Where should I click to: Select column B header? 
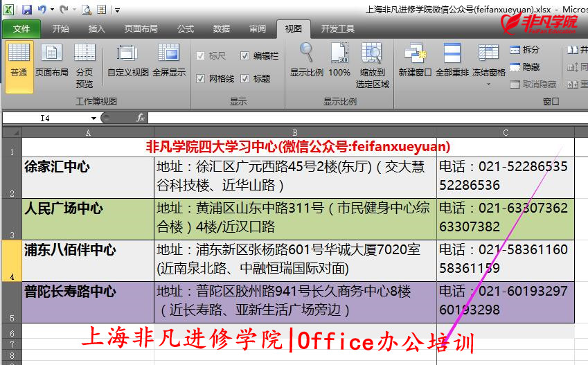point(295,133)
